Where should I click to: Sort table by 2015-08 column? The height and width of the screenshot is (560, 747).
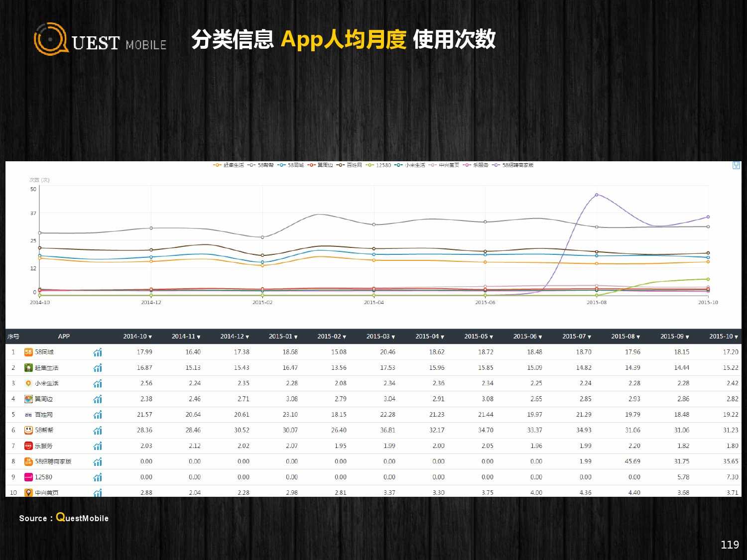point(625,336)
